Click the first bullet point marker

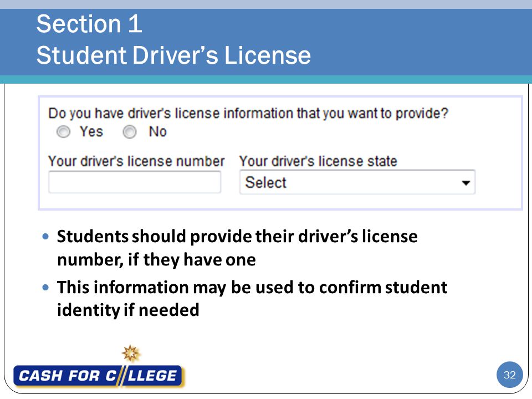coord(46,237)
